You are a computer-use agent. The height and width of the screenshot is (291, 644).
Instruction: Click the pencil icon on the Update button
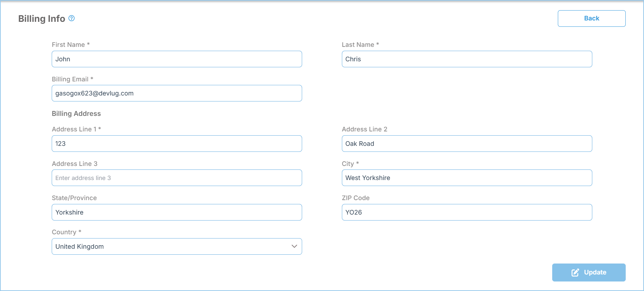(x=575, y=272)
